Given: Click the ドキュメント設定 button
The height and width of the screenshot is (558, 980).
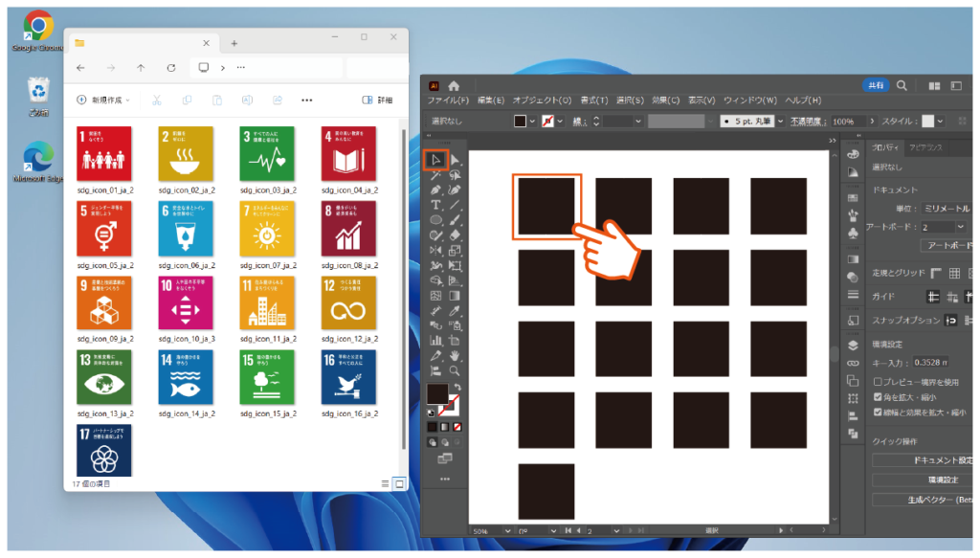Looking at the screenshot, I should (x=923, y=460).
